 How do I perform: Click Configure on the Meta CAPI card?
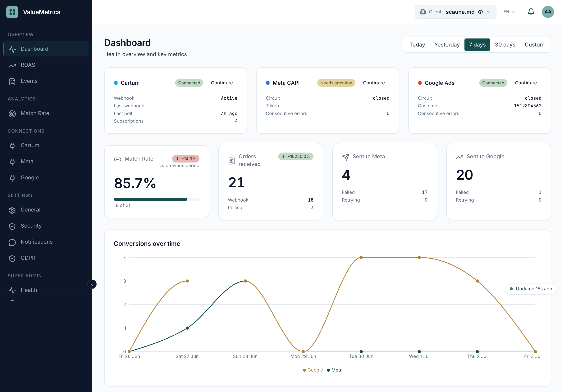(x=374, y=83)
